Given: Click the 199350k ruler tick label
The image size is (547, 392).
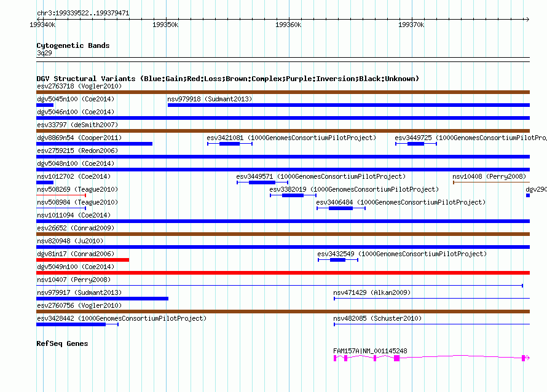Looking at the screenshot, I should [x=165, y=25].
